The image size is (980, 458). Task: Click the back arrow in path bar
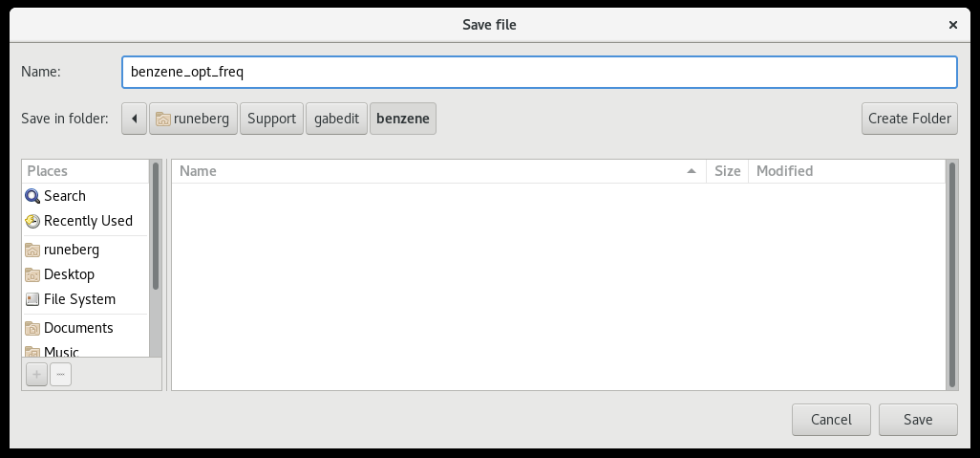[x=135, y=119]
